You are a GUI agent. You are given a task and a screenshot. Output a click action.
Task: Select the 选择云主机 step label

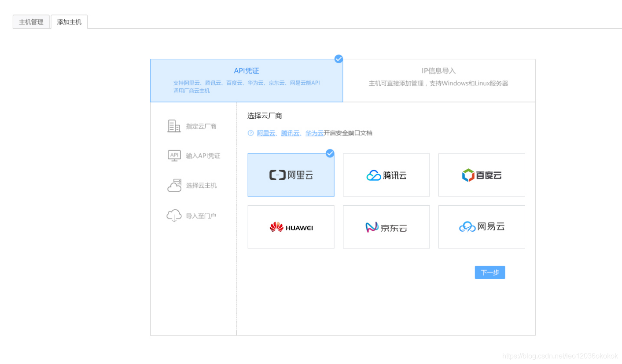[x=201, y=186]
